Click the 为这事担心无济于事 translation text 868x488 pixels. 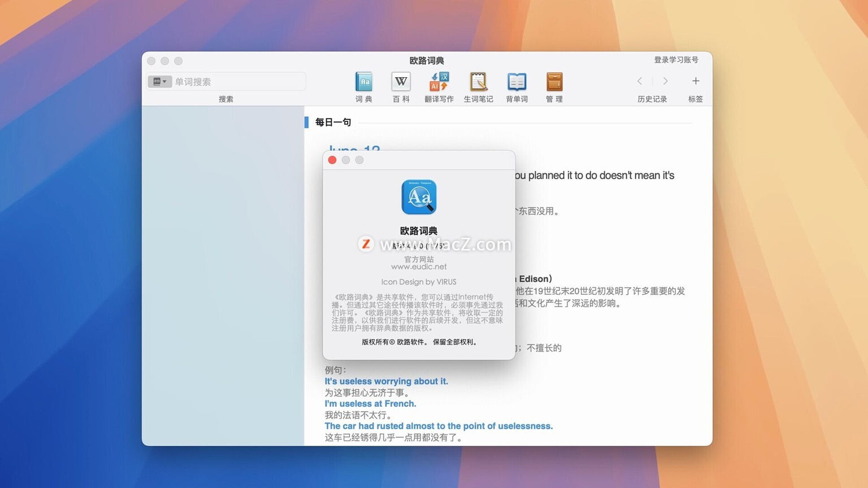tap(367, 393)
